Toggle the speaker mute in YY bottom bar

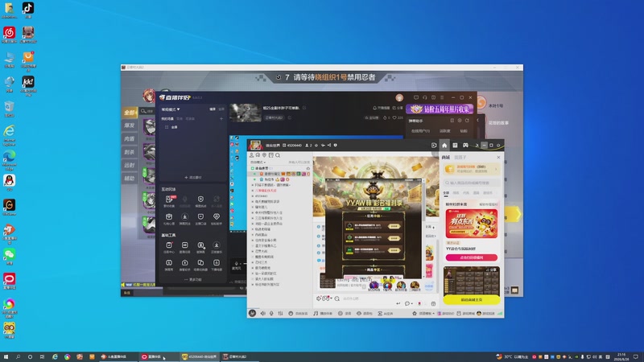(x=263, y=313)
